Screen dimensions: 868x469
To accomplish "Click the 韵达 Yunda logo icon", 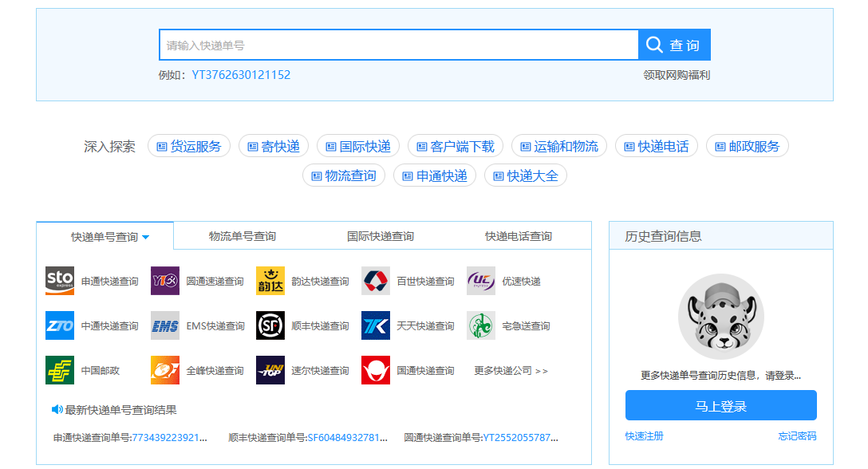I will (x=270, y=281).
